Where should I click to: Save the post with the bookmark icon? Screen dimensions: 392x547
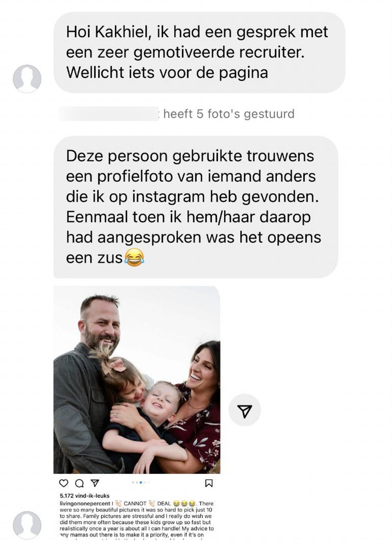209,483
